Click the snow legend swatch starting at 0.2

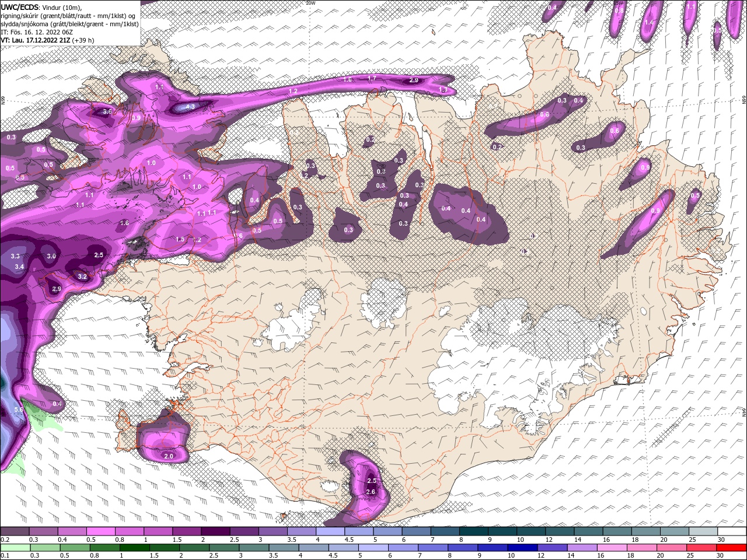click(15, 531)
